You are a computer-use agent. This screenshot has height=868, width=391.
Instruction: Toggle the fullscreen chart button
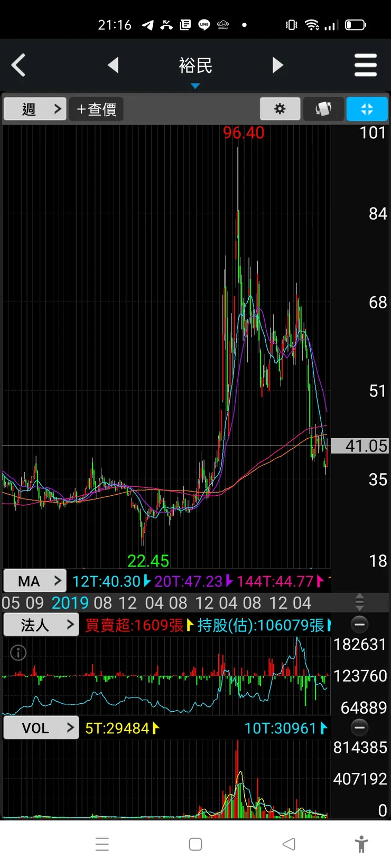click(x=367, y=109)
